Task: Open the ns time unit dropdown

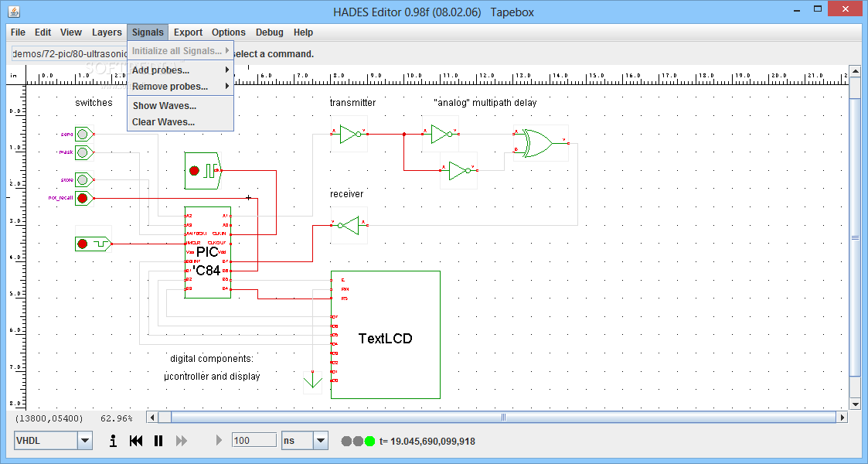Action: [320, 441]
